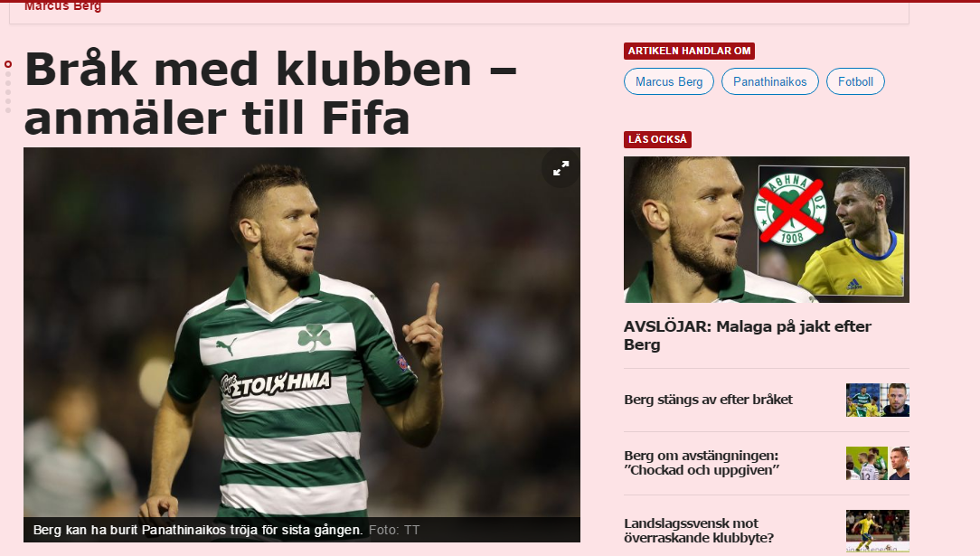Open the Panathinaikos topic tag
Screen dimensions: 980x556
[770, 82]
